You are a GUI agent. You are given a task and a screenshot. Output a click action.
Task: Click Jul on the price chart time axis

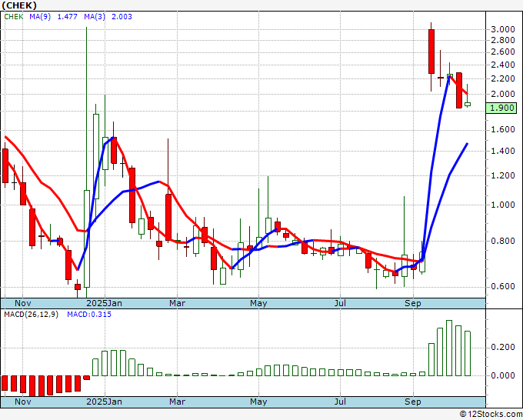click(x=340, y=303)
